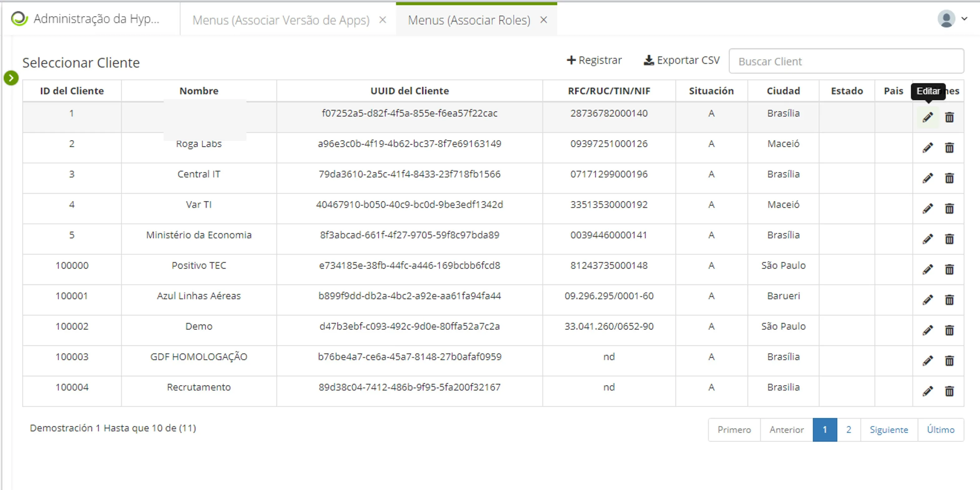980x490 pixels.
Task: Go to page 2 of results
Action: 849,429
